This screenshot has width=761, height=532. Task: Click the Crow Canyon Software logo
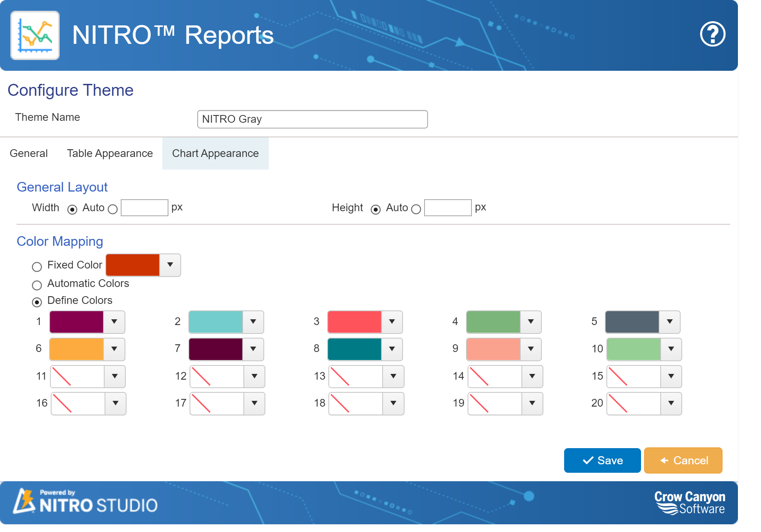coord(690,502)
